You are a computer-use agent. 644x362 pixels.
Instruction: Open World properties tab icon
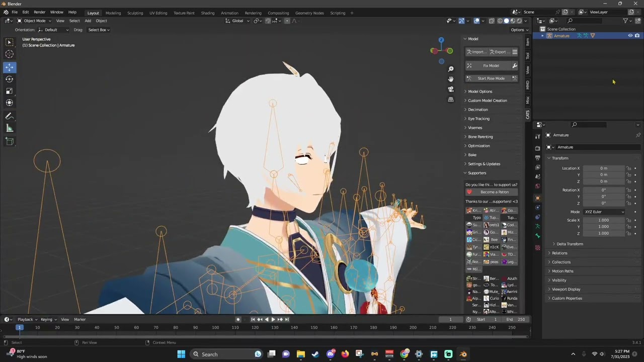[x=538, y=186]
